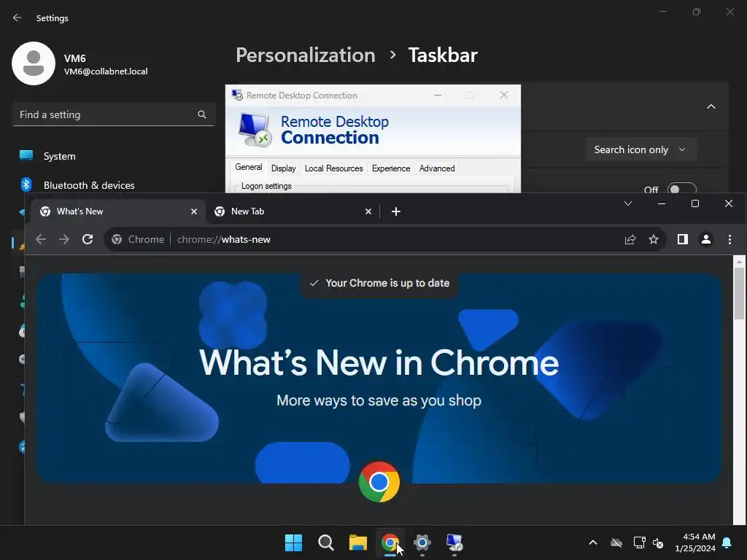Reload the What's New page
Viewport: 747px width, 560px height.
(88, 239)
